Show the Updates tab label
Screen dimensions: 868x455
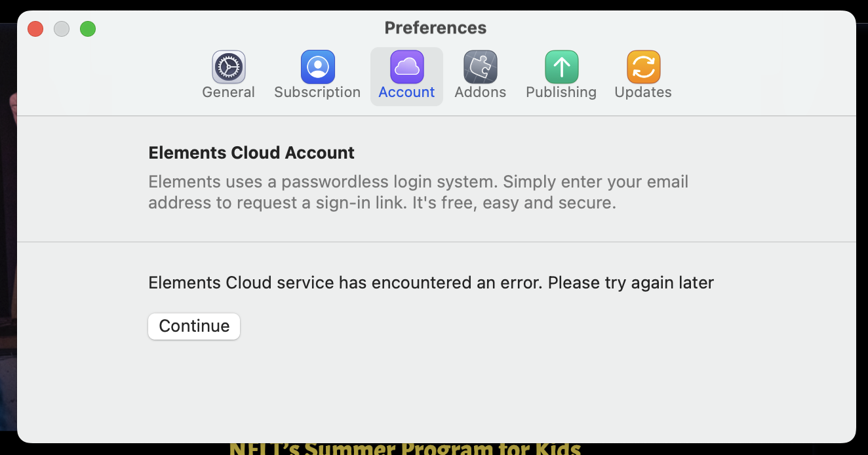click(x=643, y=92)
